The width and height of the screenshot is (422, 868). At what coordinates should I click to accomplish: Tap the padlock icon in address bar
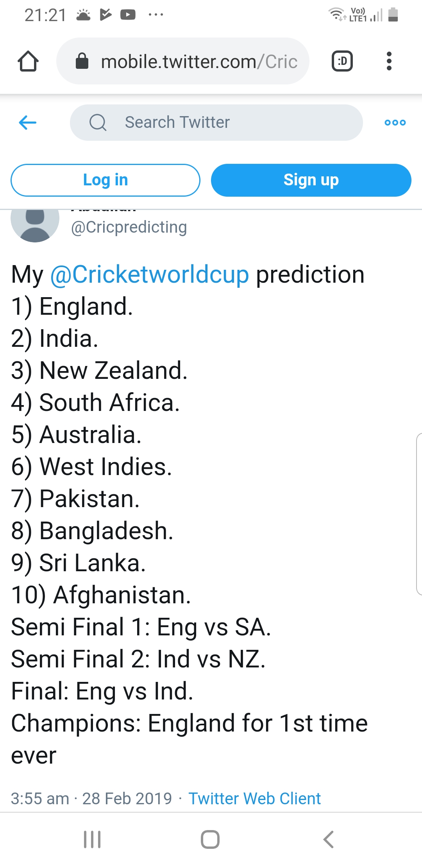point(82,61)
